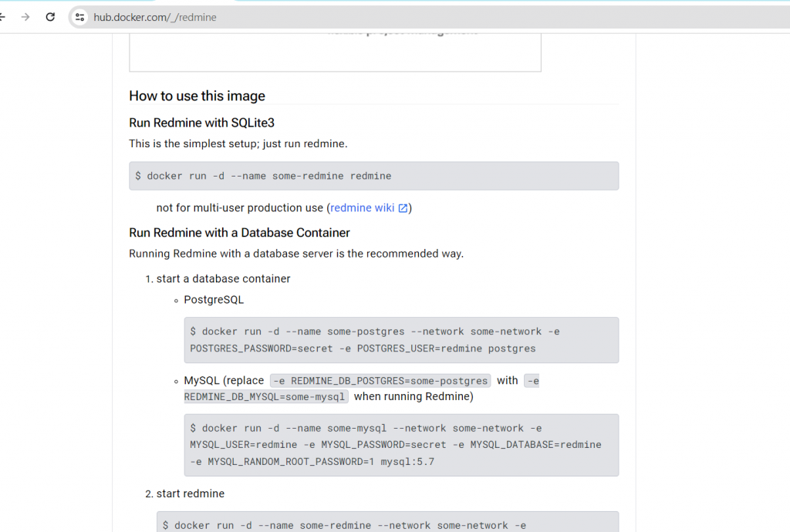This screenshot has width=790, height=532.
Task: Click the browser back arrow
Action: (x=2, y=17)
